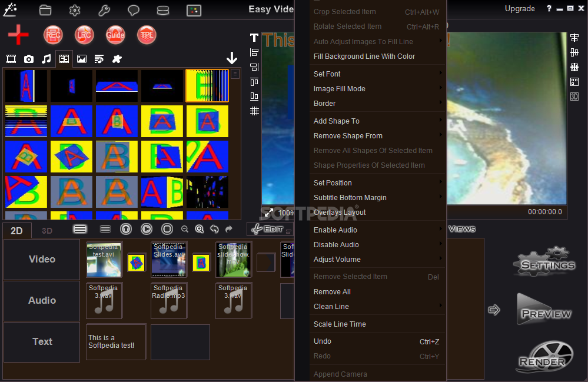Select the music note audio icon
The width and height of the screenshot is (588, 382).
[x=46, y=59]
